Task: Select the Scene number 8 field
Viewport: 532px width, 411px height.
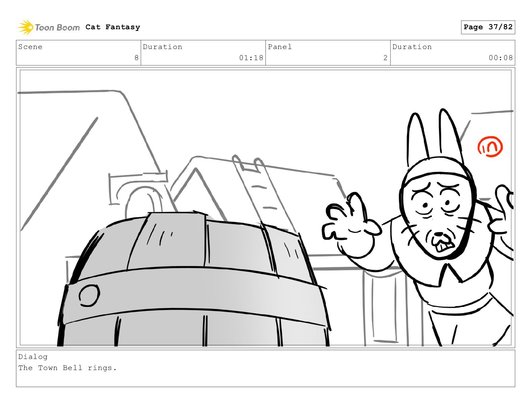Action: point(79,53)
